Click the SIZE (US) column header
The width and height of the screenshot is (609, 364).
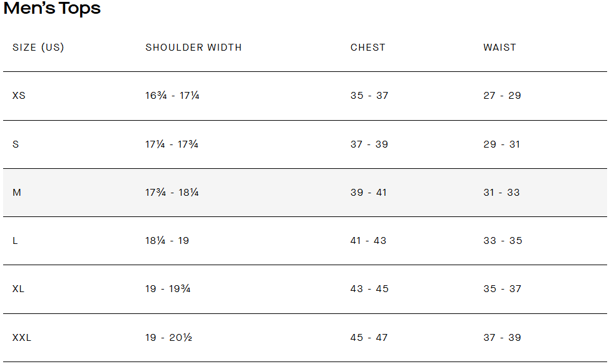click(x=38, y=48)
